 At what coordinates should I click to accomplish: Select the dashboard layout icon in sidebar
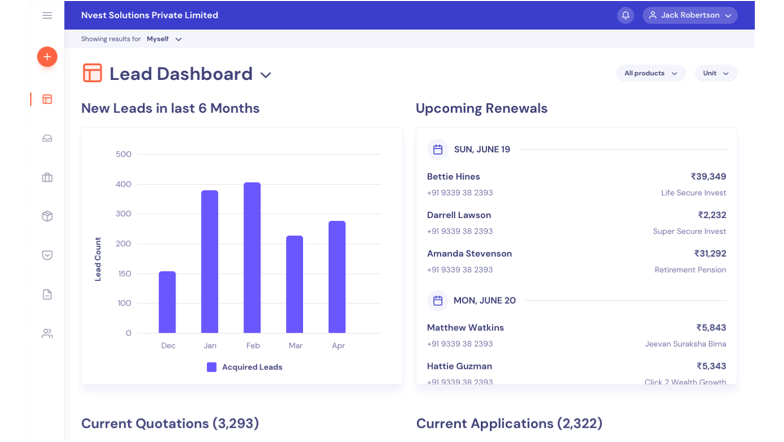pos(47,99)
